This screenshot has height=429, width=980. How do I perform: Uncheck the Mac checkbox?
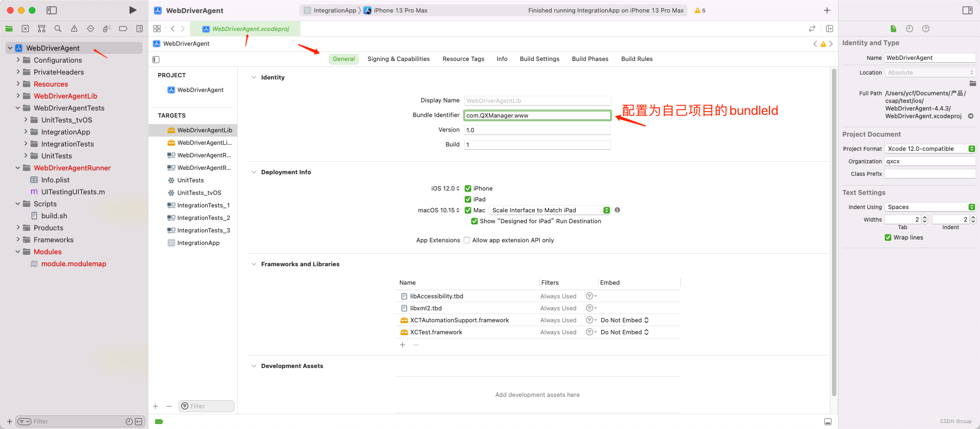click(x=468, y=210)
